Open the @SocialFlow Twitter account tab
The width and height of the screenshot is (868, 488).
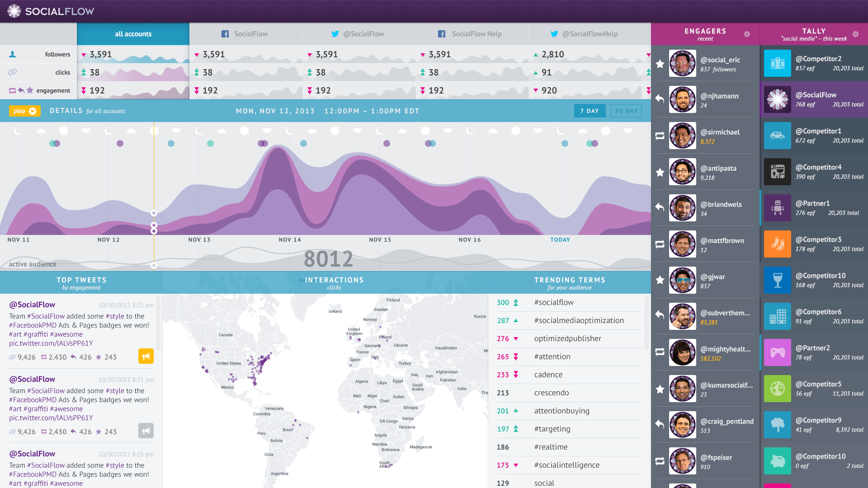(x=359, y=34)
